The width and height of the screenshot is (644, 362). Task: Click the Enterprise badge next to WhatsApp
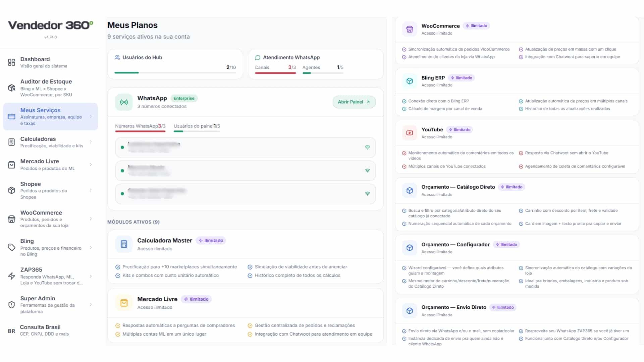(x=184, y=98)
